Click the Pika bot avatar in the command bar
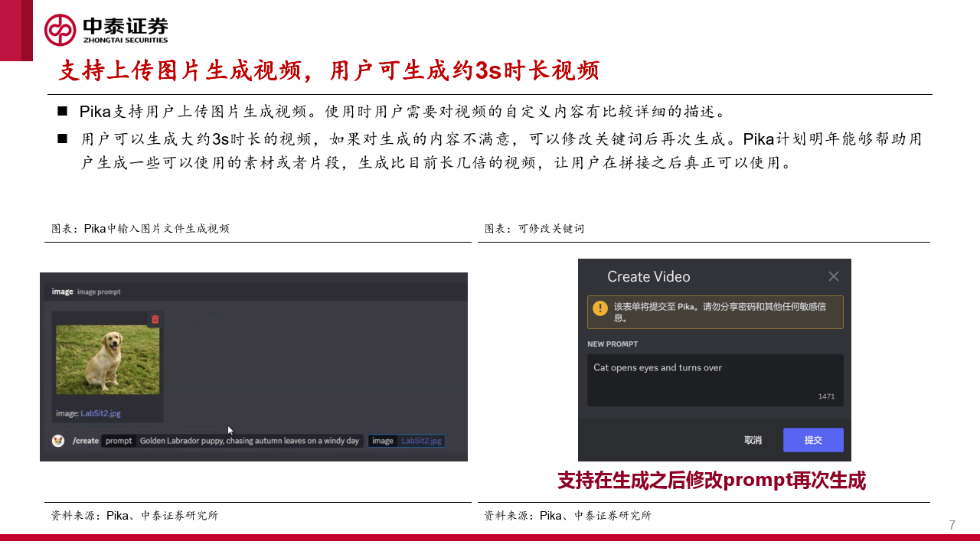980x551 pixels. 60,441
